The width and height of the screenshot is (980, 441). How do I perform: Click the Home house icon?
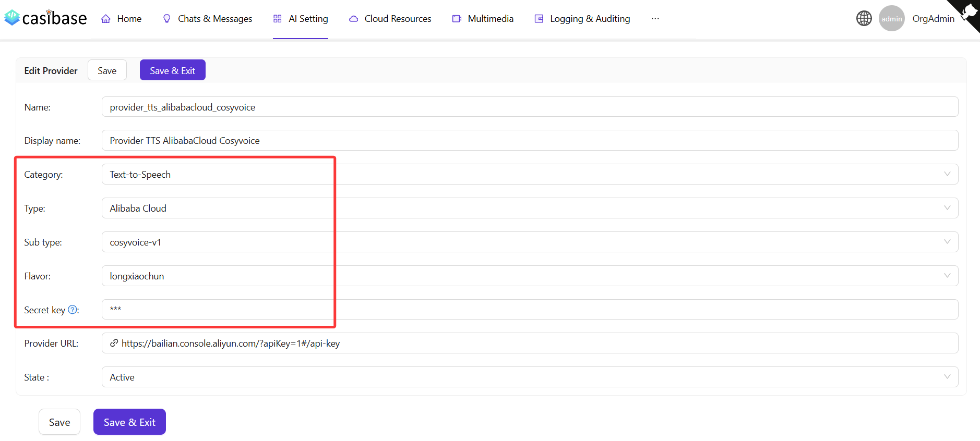tap(106, 19)
